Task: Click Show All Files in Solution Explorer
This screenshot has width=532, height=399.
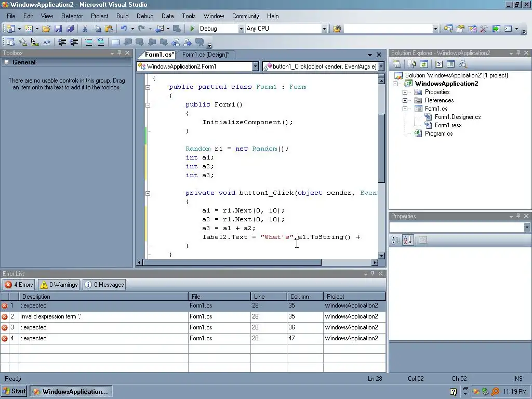Action: click(411, 64)
